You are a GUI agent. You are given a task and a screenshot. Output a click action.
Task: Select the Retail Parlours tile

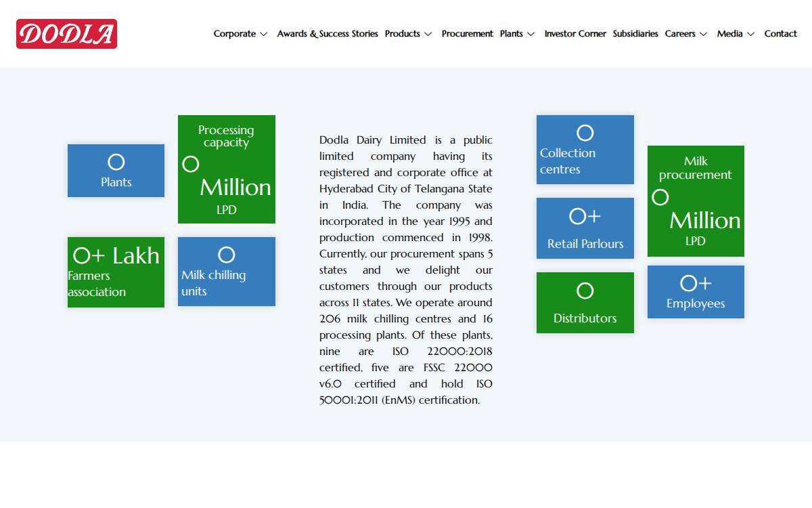585,228
